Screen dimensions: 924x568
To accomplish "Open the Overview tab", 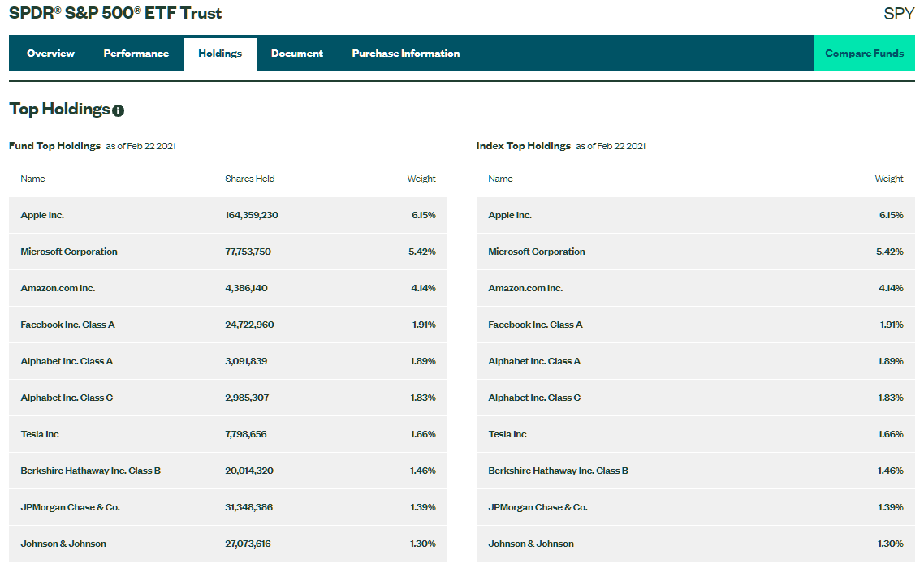I will click(x=50, y=54).
